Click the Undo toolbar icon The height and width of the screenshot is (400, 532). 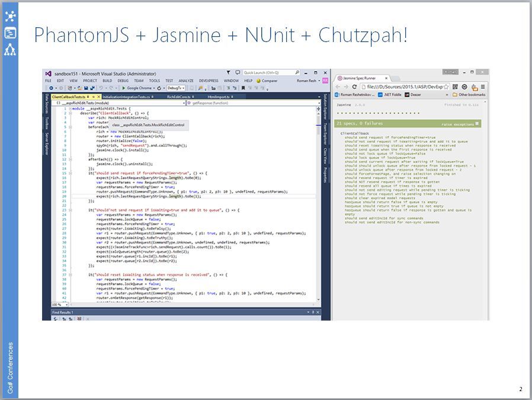(101, 88)
